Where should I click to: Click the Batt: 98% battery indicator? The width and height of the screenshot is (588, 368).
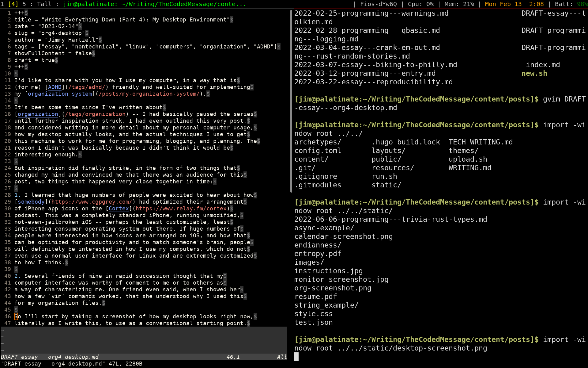pos(571,4)
